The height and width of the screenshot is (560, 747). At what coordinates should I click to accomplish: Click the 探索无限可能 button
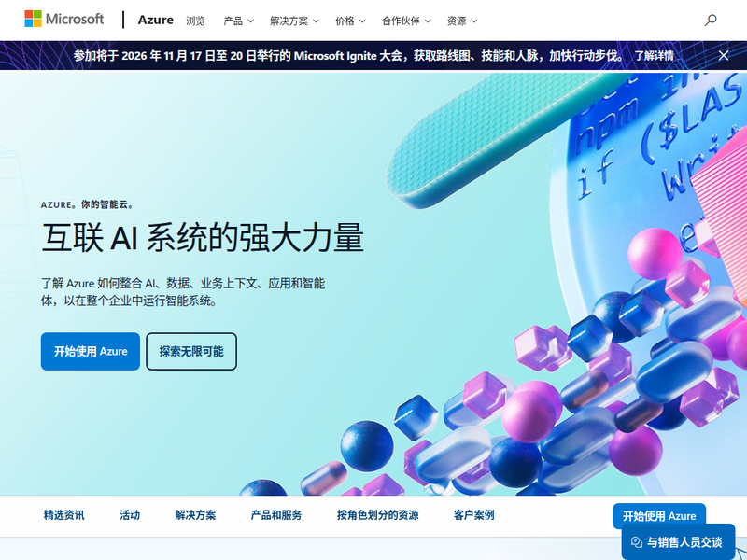click(191, 352)
